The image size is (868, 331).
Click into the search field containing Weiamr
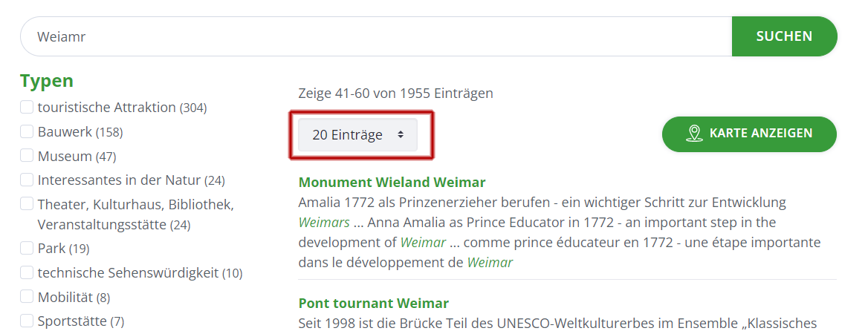pos(377,36)
